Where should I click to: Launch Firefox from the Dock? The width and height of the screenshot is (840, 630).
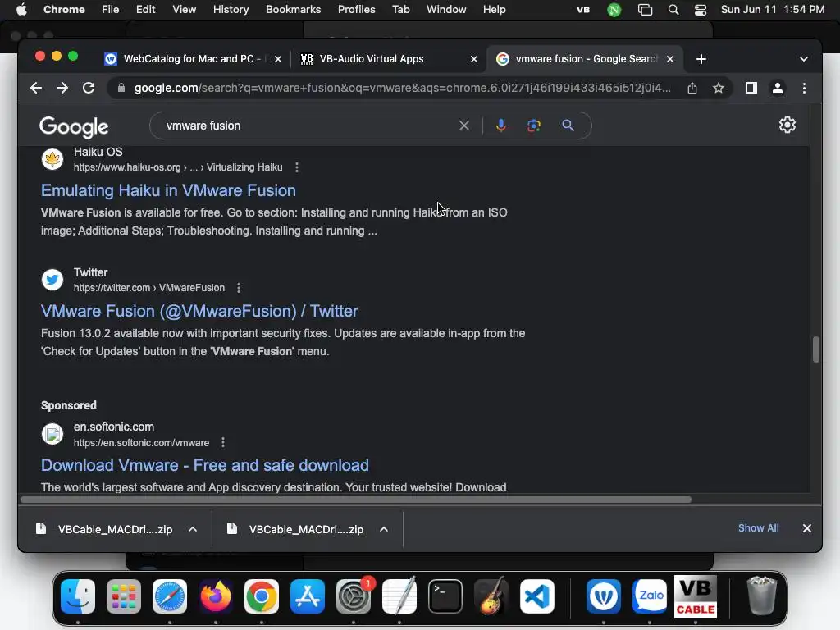pyautogui.click(x=216, y=596)
